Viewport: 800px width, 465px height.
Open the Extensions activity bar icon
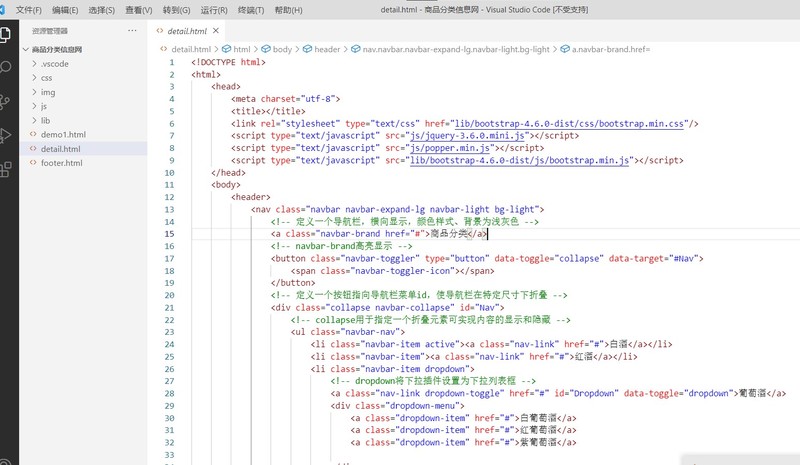tap(5, 169)
